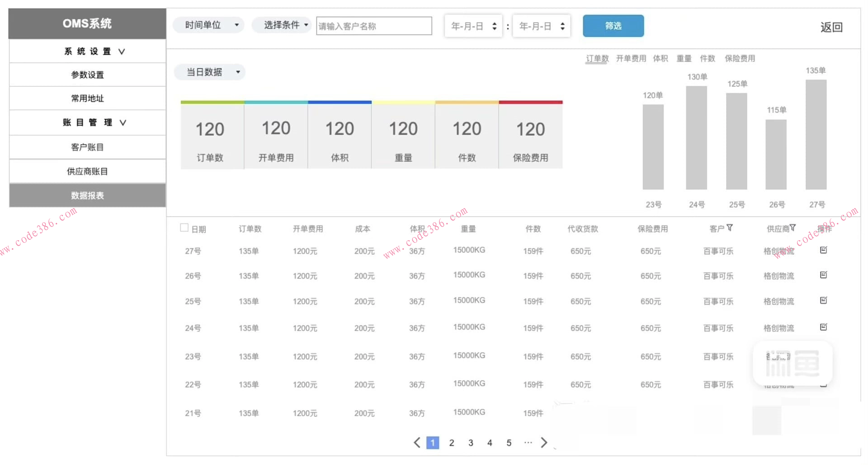Click the edit icon on row 25号
The height and width of the screenshot is (465, 868).
[x=824, y=300]
